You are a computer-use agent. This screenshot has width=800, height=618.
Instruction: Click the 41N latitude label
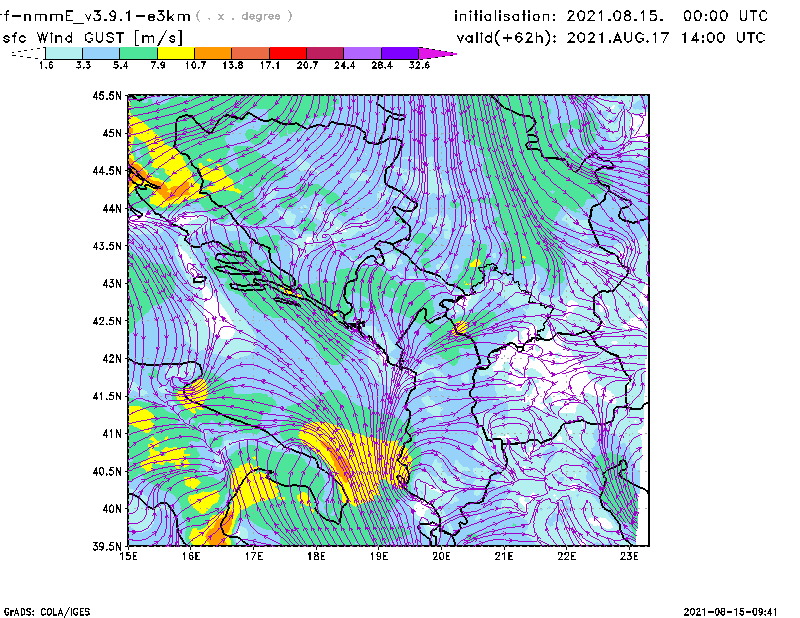(x=112, y=434)
